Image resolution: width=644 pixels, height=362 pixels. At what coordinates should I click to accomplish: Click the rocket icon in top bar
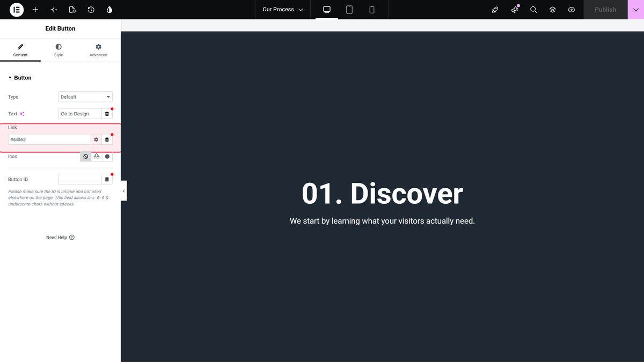click(495, 10)
